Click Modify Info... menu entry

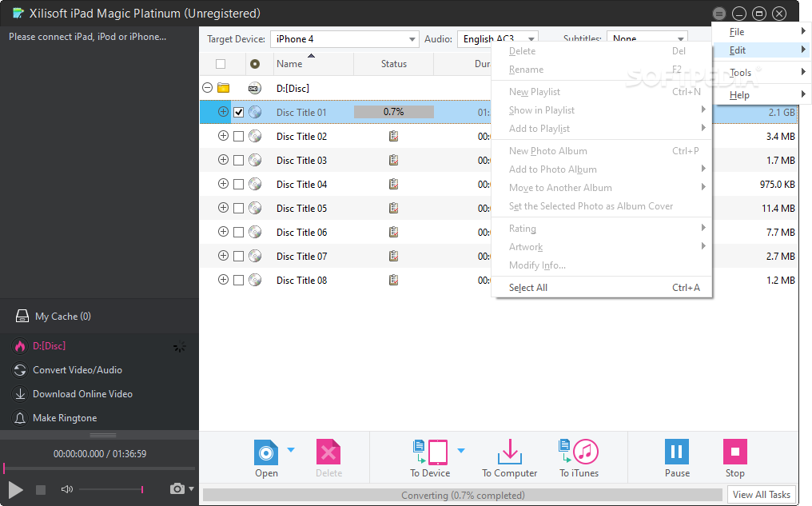click(601, 265)
